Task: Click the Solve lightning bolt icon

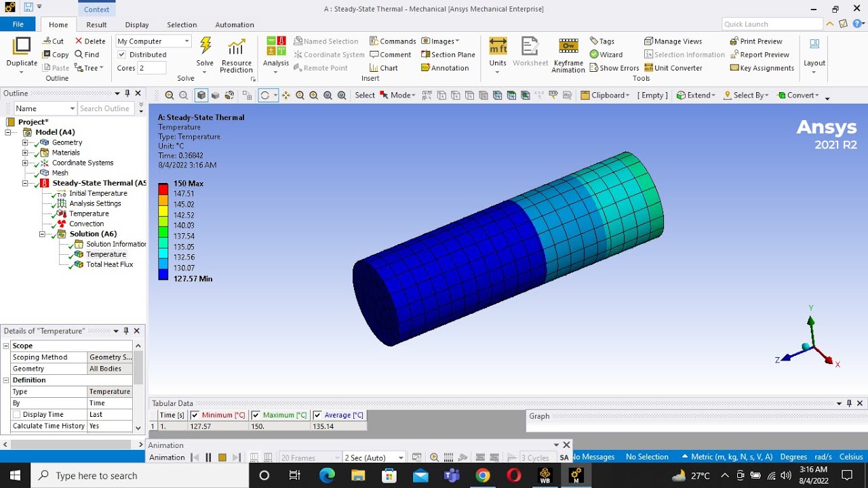Action: coord(205,46)
